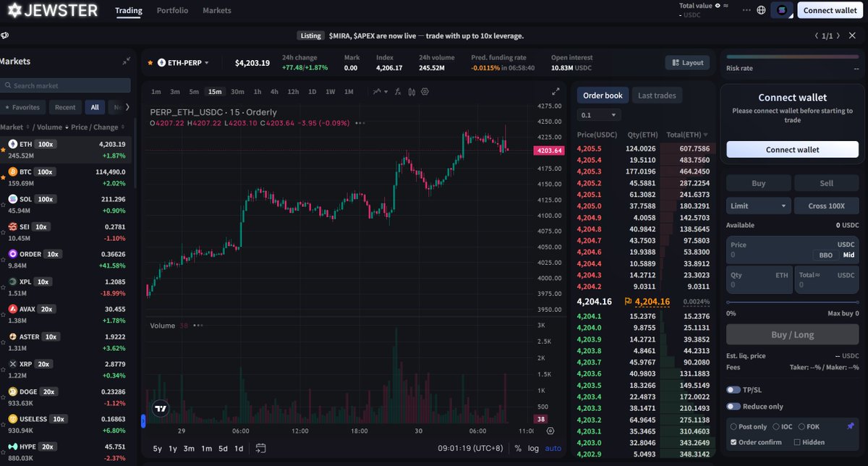Expand chart to fullscreen

556,92
